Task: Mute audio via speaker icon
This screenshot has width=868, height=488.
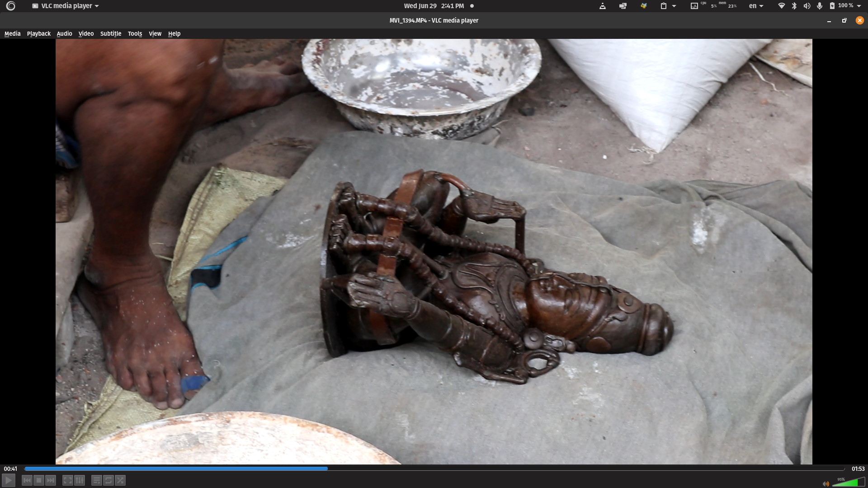Action: click(x=826, y=483)
